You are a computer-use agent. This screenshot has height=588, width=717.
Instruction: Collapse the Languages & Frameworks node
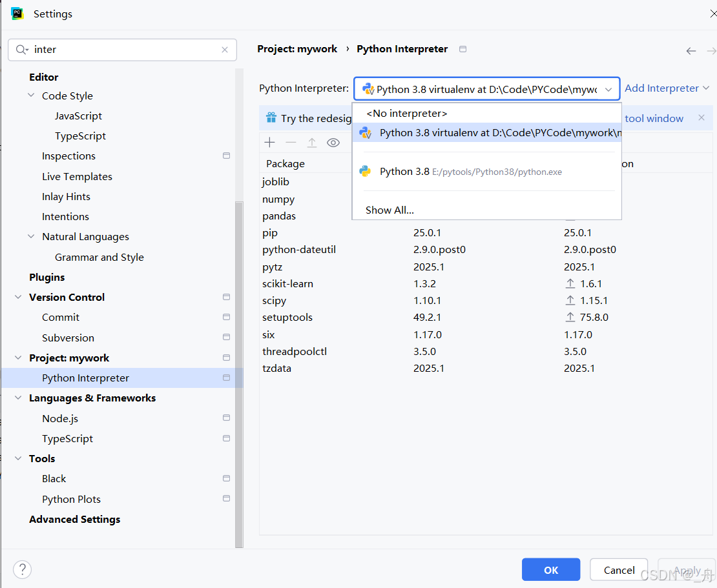[x=18, y=398]
